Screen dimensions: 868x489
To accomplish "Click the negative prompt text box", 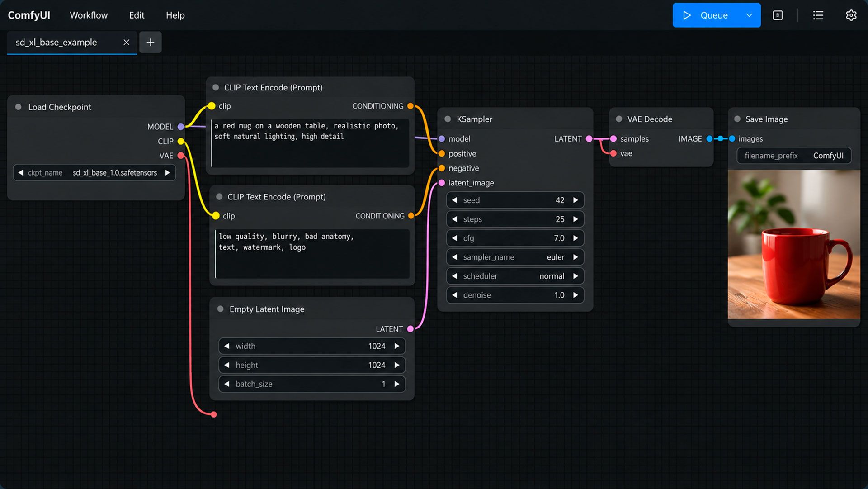I will coord(312,253).
